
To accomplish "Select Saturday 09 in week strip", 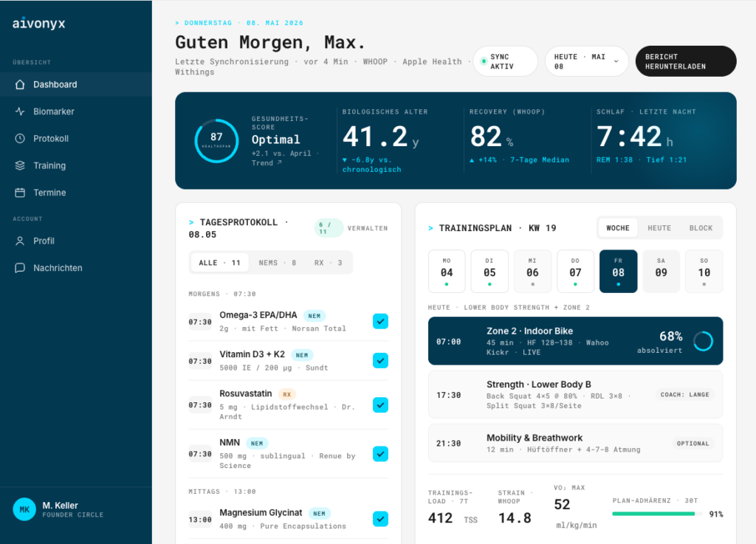I will click(x=661, y=272).
